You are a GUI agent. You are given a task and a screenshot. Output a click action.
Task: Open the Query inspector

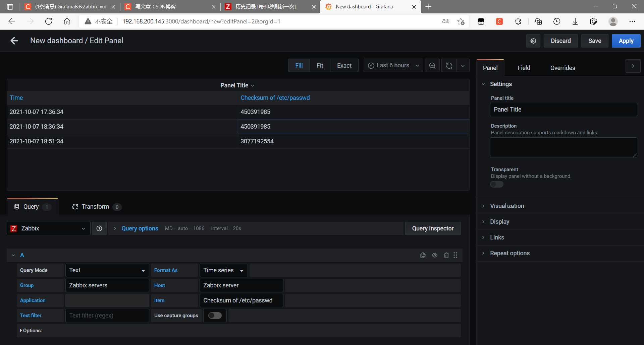432,228
